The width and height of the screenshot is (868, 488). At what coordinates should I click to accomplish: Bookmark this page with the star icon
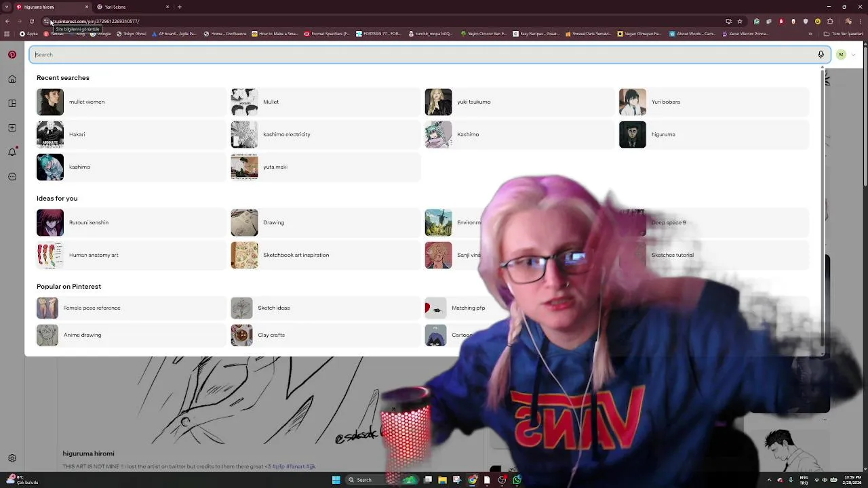coord(740,21)
